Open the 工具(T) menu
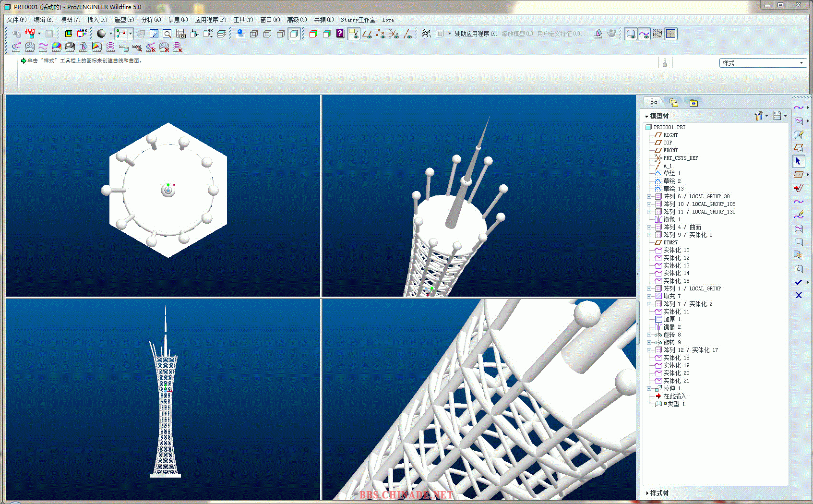Screen dimensions: 813x504 coord(243,20)
